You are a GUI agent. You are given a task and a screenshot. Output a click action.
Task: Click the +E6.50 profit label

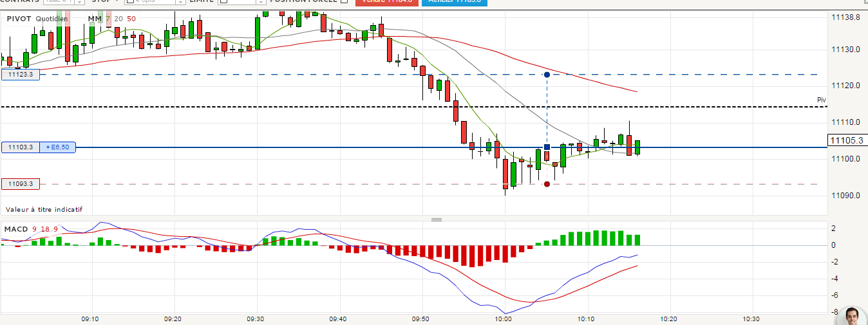58,147
